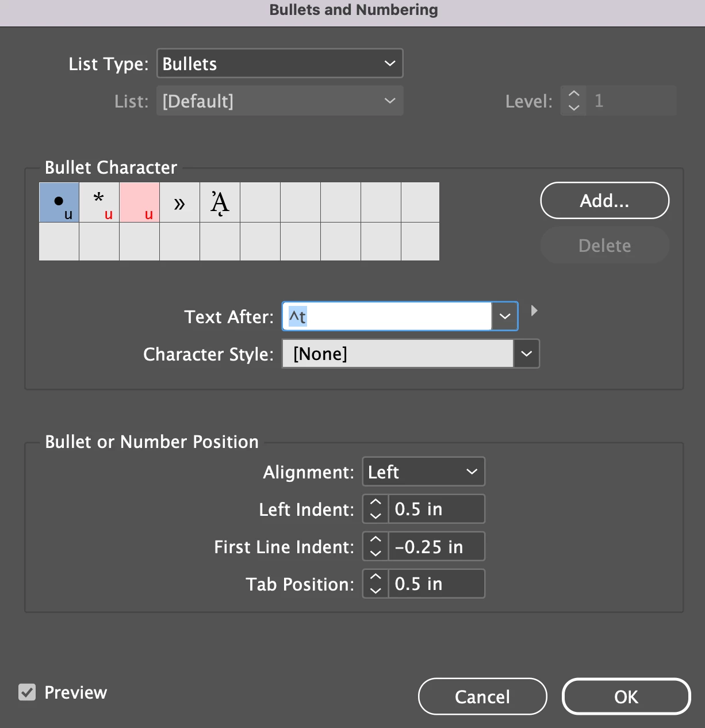Select the round bullet glyph cell
This screenshot has height=728, width=705.
coord(59,202)
